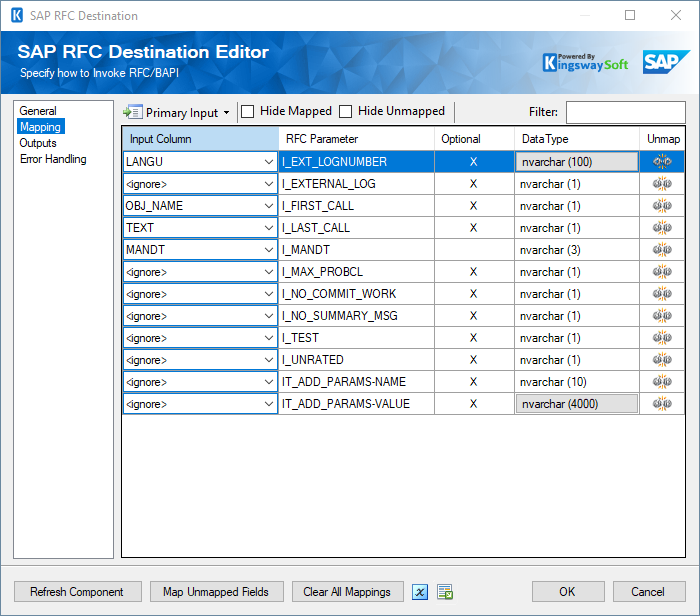Select the I_UNRATED parameter cell

[356, 359]
